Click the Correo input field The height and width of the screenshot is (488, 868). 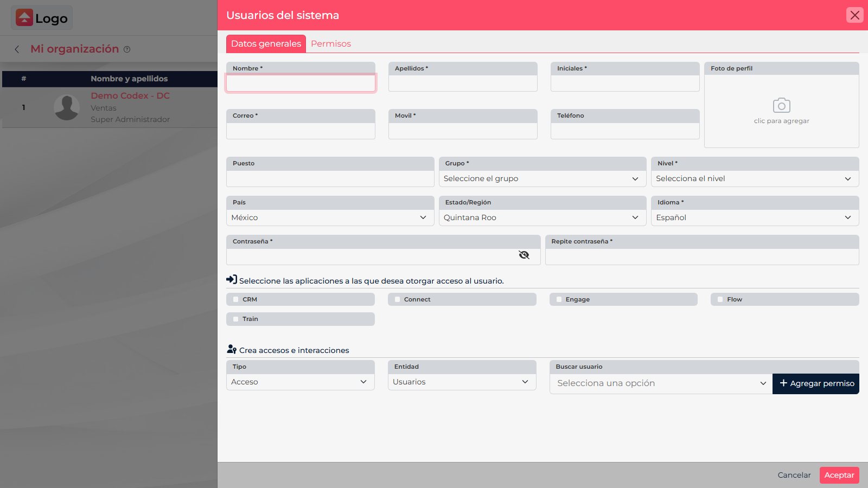click(301, 131)
